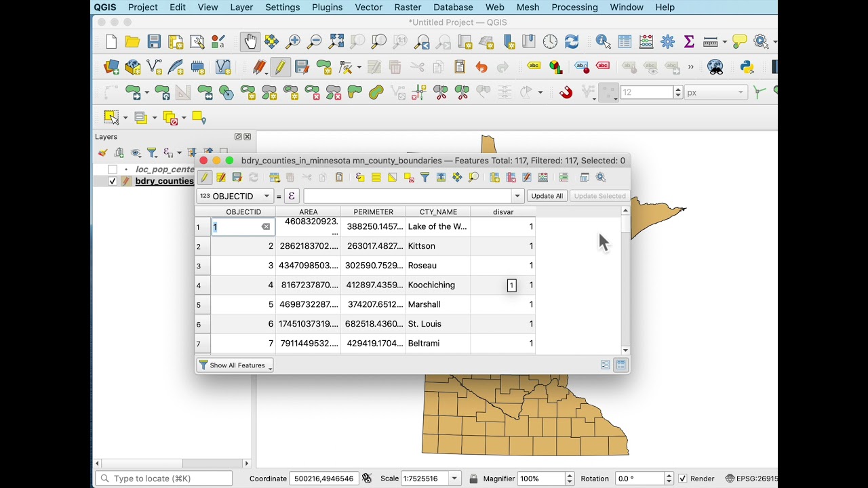Open the Scale dropdown in status bar

click(454, 479)
